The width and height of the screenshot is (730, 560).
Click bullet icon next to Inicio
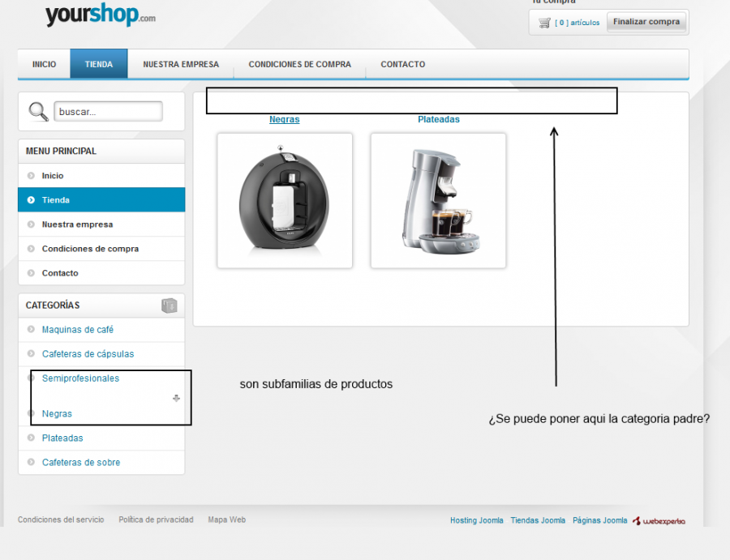pos(31,175)
